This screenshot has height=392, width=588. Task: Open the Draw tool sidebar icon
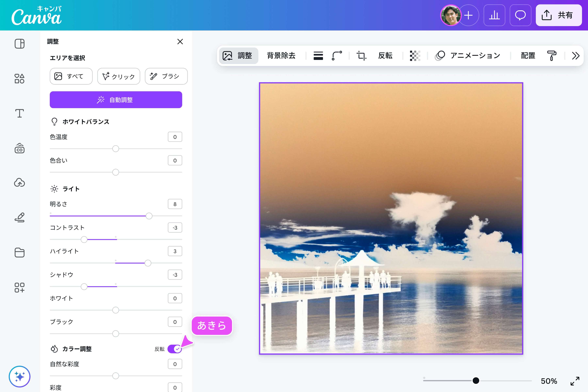pyautogui.click(x=19, y=218)
